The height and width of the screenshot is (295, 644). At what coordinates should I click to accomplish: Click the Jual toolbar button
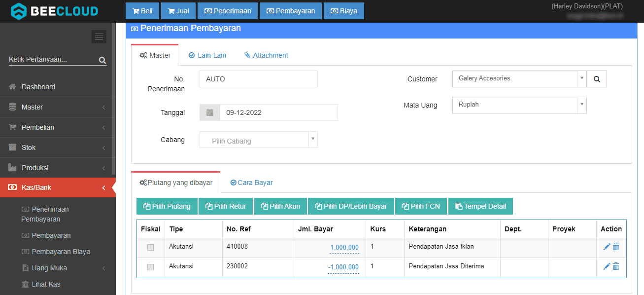coord(178,11)
